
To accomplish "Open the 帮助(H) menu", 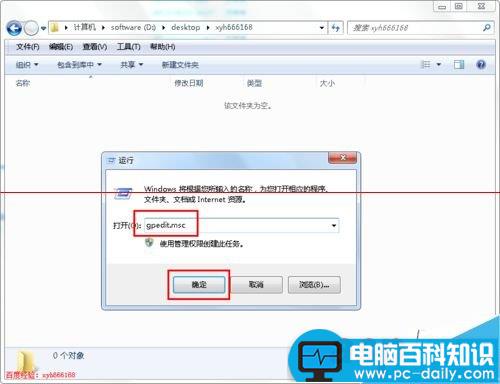I will click(x=162, y=47).
